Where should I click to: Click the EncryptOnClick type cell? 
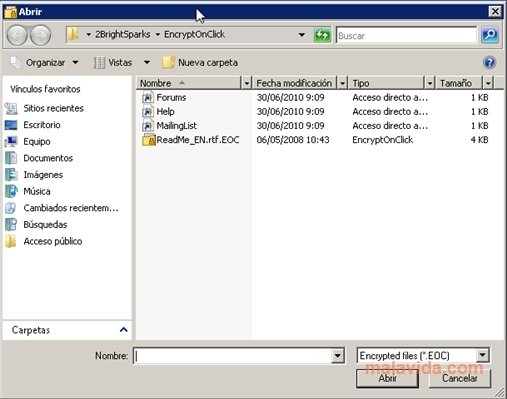coord(383,140)
